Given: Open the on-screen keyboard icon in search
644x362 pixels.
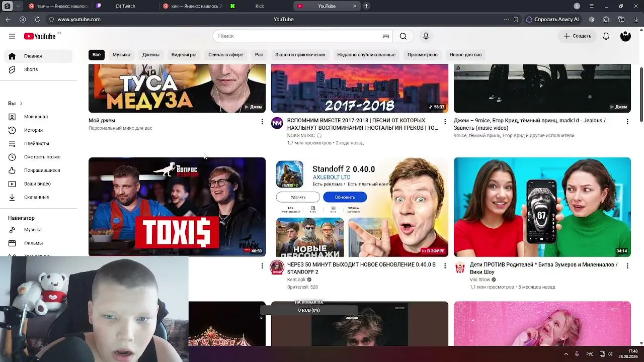Looking at the screenshot, I should tap(386, 36).
